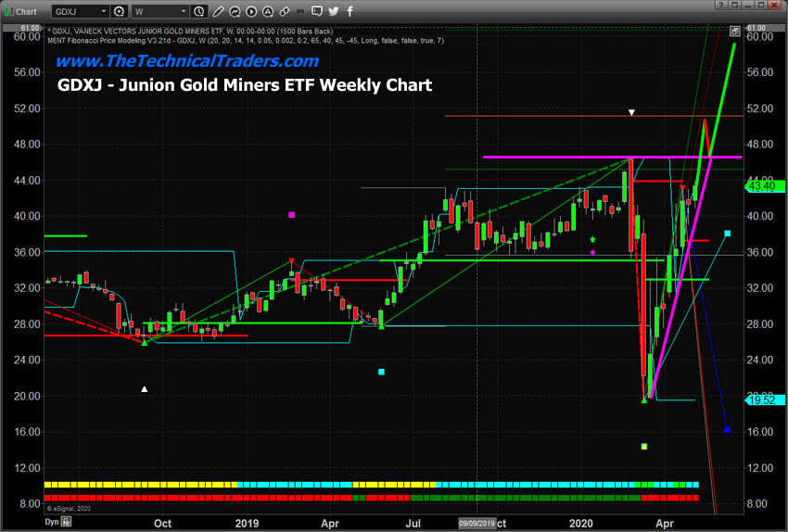The width and height of the screenshot is (788, 532).
Task: Click the chart link chain icon
Action: point(285,11)
